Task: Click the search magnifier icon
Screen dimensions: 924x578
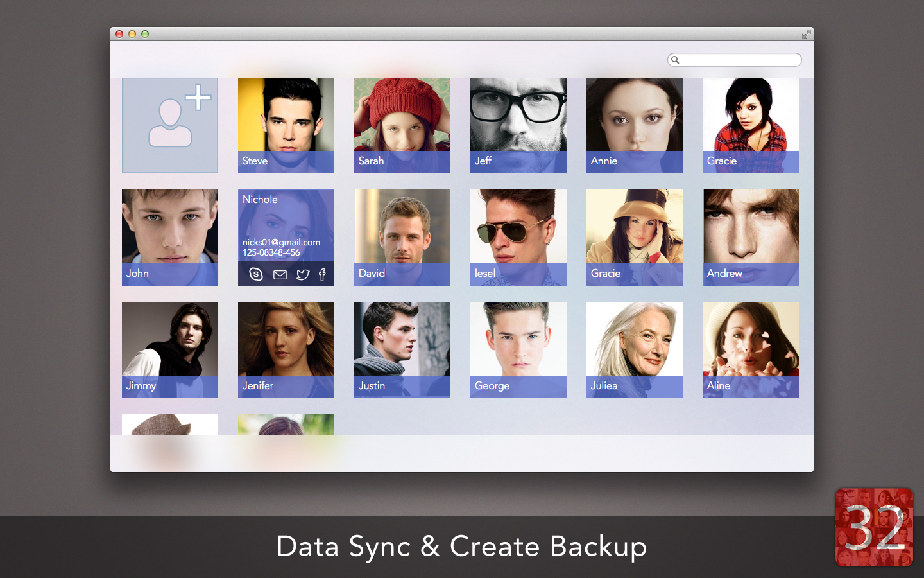Action: 675,60
